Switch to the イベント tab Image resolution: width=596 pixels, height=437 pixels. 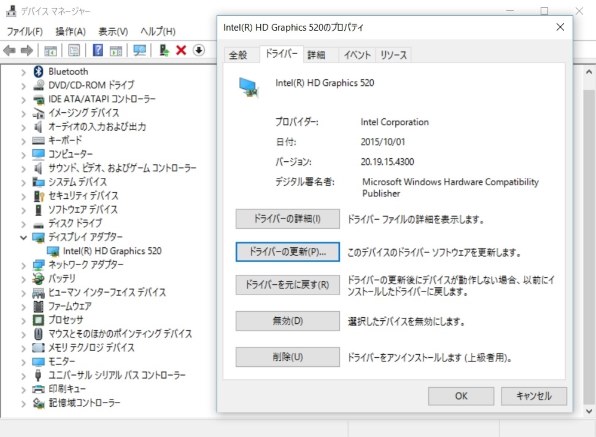[357, 55]
